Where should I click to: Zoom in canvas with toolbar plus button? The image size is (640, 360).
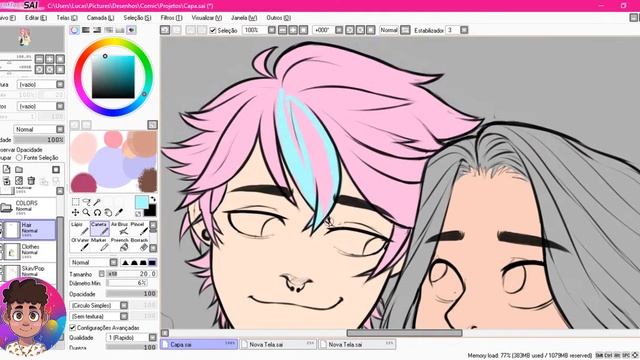click(x=293, y=30)
